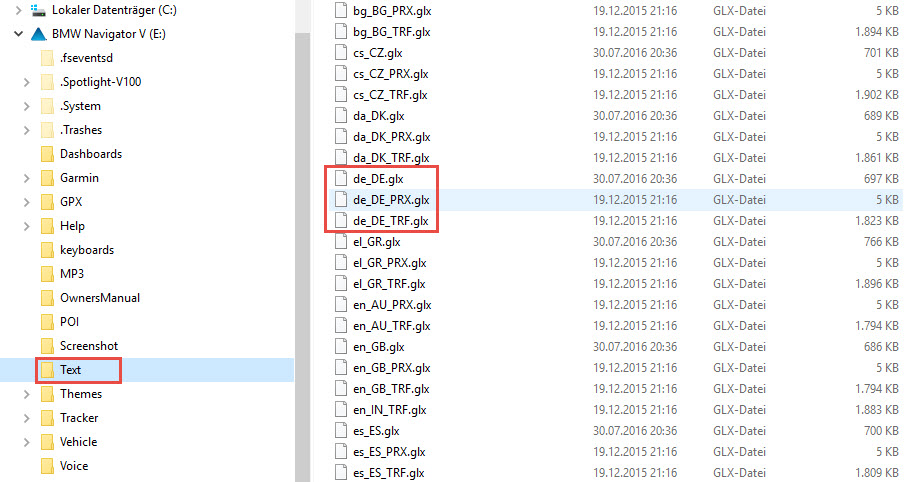Expand the Lokaler Datenträger (C:) node
The image size is (912, 482).
click(19, 10)
